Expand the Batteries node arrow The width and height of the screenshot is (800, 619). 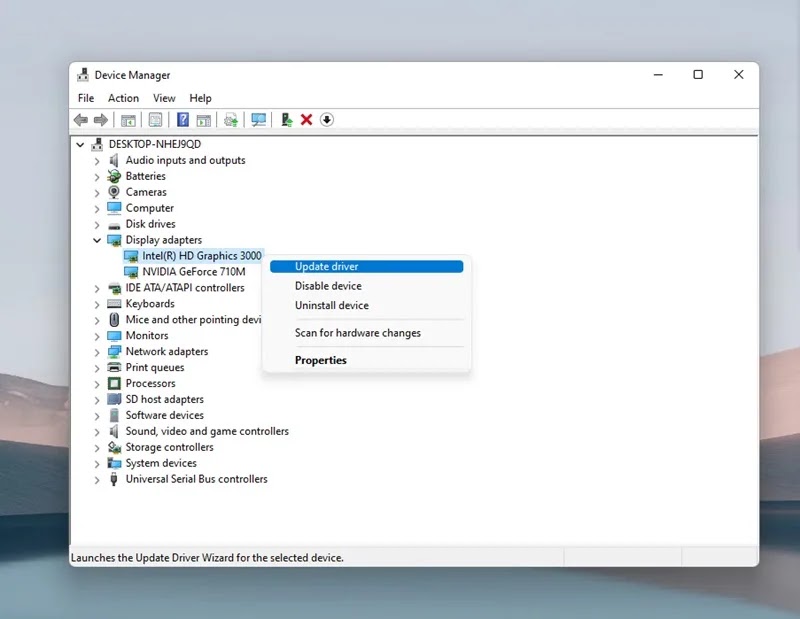pyautogui.click(x=97, y=177)
